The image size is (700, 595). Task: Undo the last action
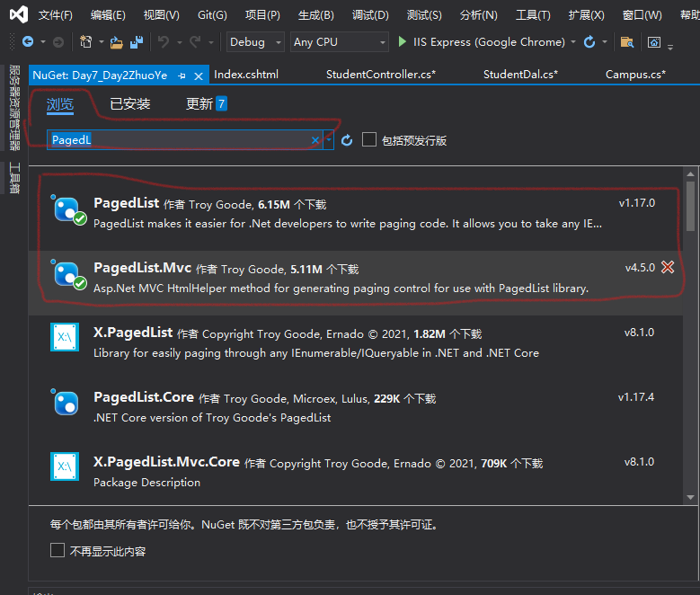pyautogui.click(x=164, y=42)
